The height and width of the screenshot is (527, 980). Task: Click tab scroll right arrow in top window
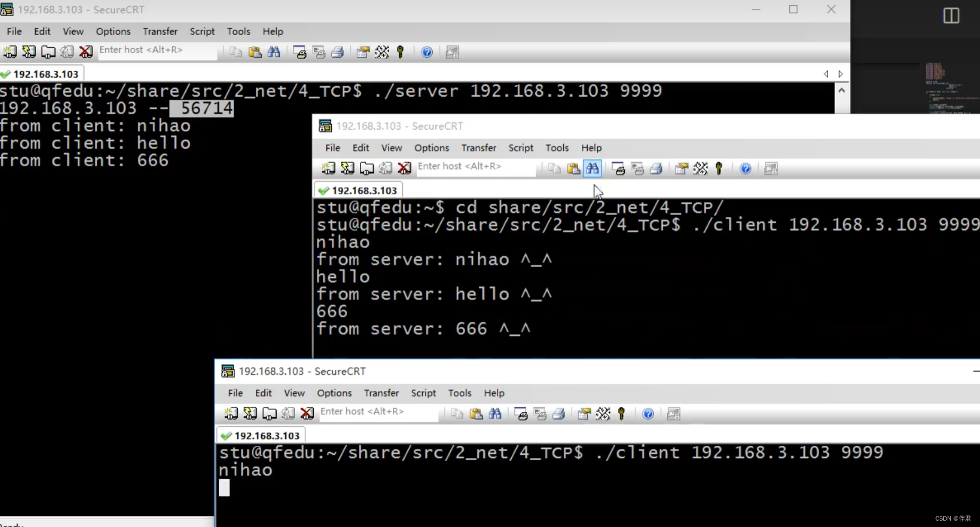point(840,74)
